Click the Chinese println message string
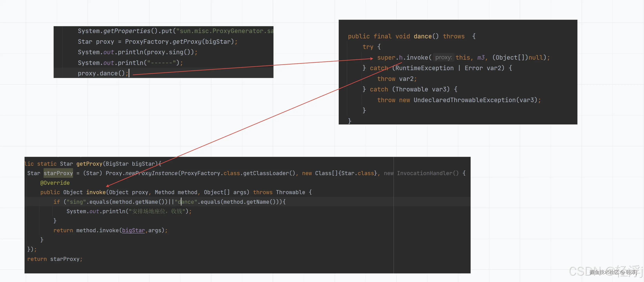 pos(157,211)
